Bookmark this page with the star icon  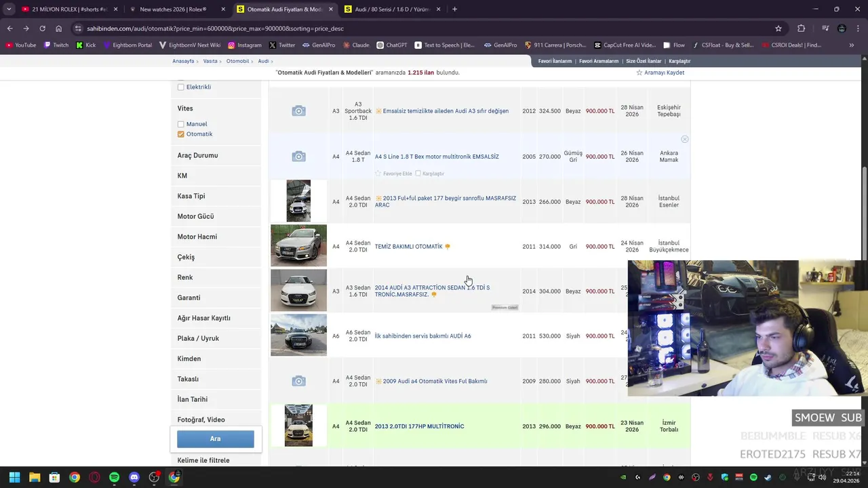[778, 28]
